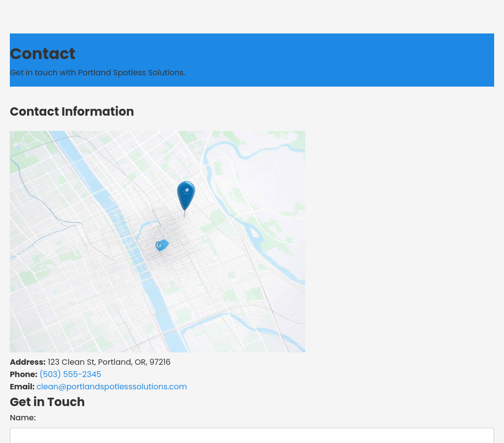Click the "Contact" page title
This screenshot has height=443, width=504.
[x=42, y=54]
